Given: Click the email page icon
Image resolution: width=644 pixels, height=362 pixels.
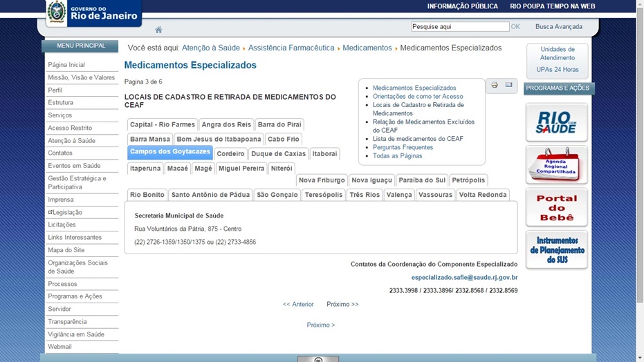Looking at the screenshot, I should click(x=508, y=85).
